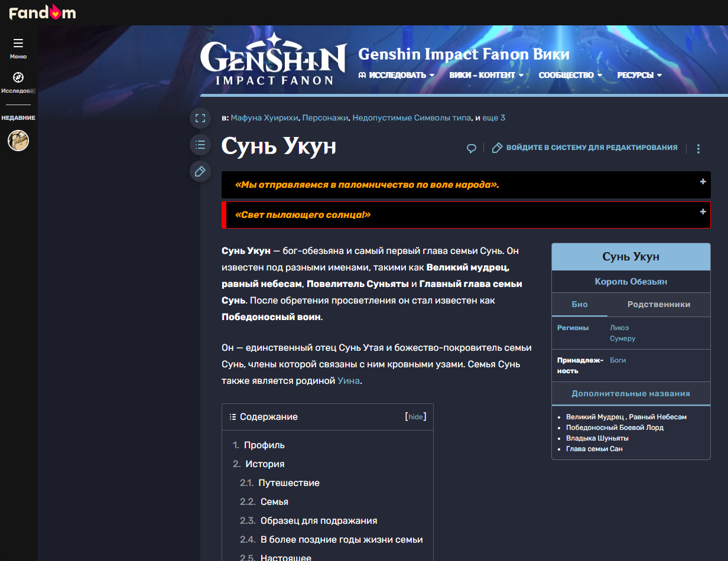
Task: Click the Fandom logo
Action: click(x=42, y=12)
